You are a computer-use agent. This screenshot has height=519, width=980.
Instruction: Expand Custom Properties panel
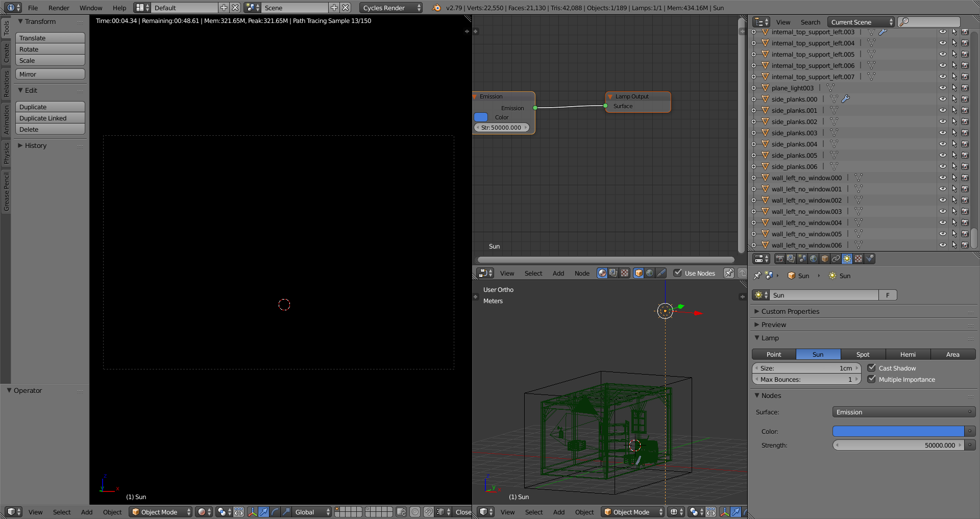coord(757,311)
